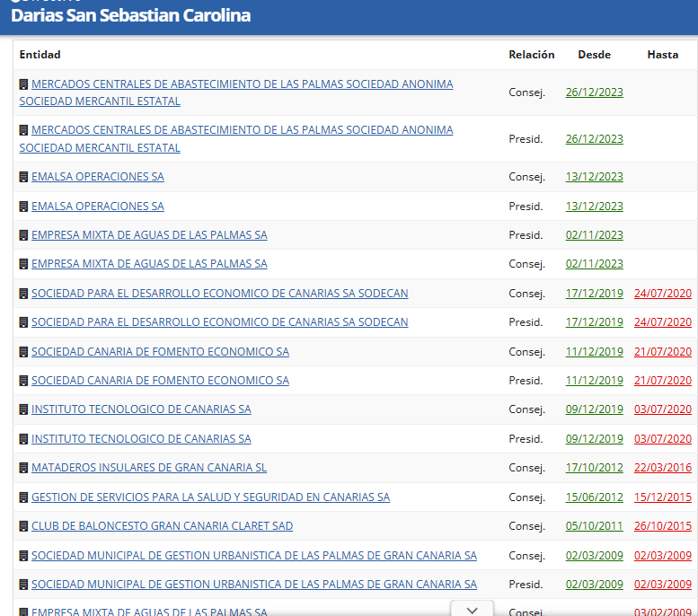The image size is (698, 616).
Task: Click the Hasta column header
Action: pos(663,55)
